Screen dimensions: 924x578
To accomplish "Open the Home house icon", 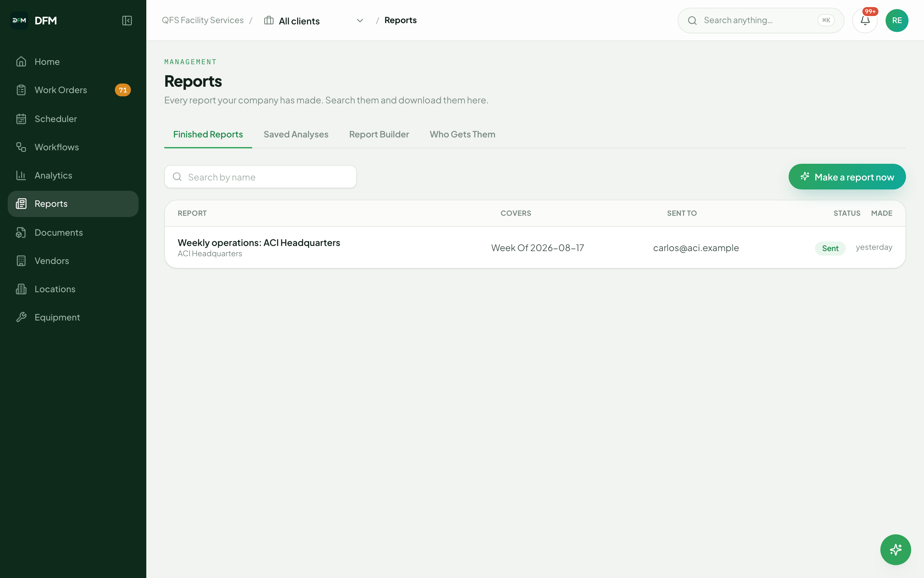I will coord(21,62).
